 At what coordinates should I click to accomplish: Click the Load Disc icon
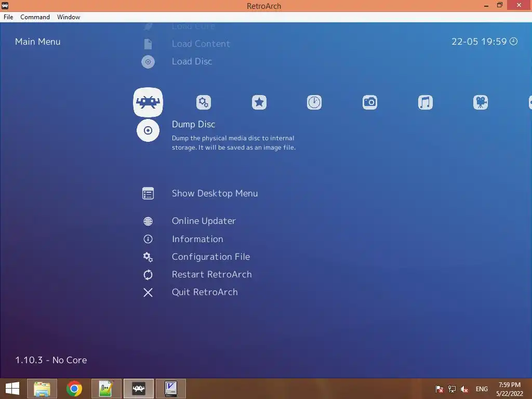coord(148,62)
